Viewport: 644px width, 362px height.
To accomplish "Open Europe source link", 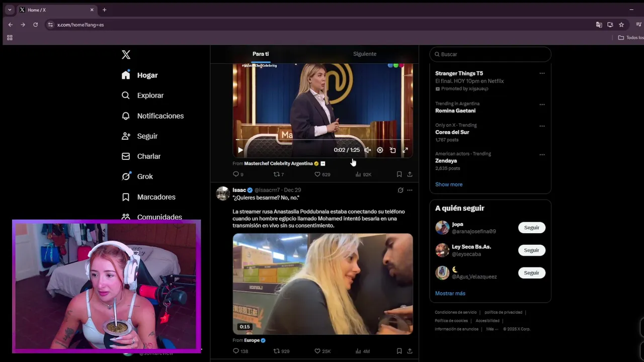I will click(252, 340).
